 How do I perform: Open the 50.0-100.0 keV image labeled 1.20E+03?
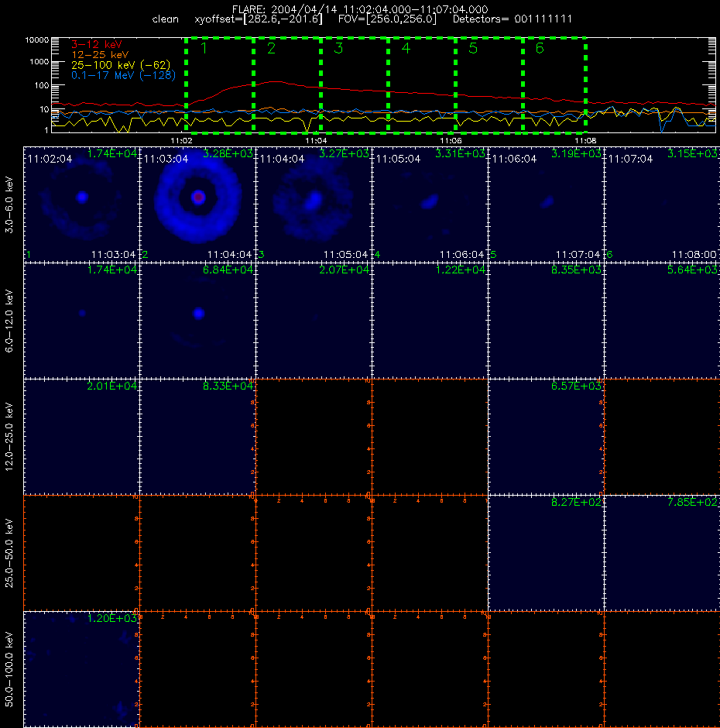pos(82,668)
